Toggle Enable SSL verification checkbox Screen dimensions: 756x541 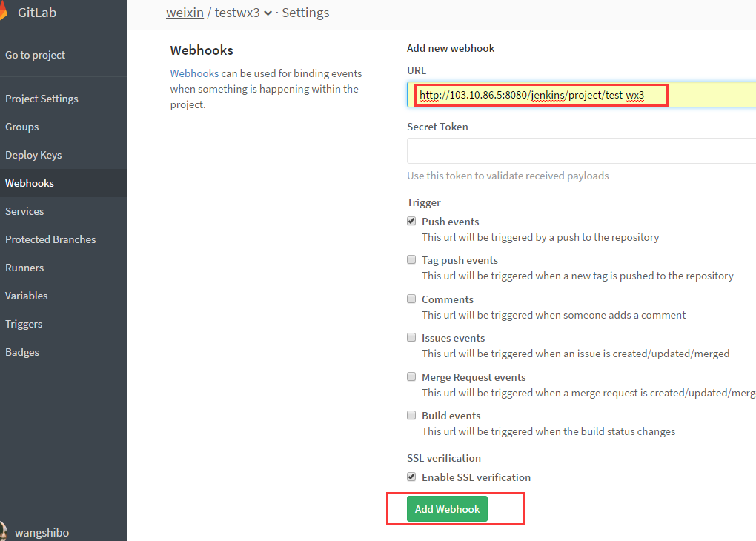(x=411, y=477)
